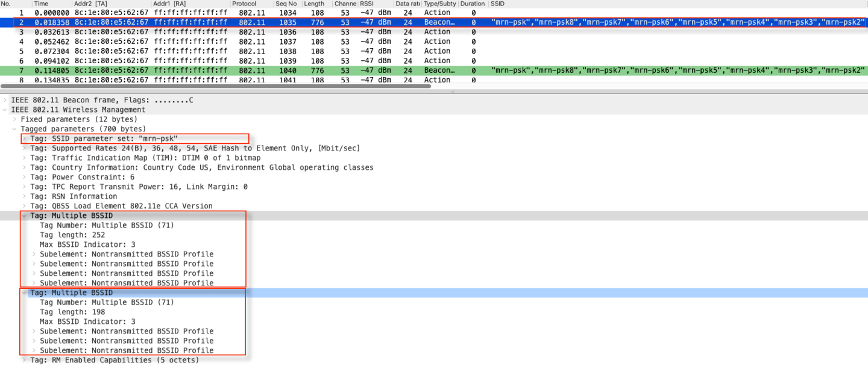Viewport: 868px width, 366px height.
Task: Expand the Country Information tag
Action: pyautogui.click(x=23, y=167)
